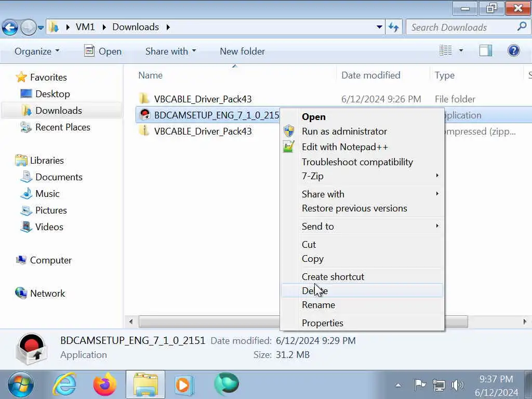Open the Organize menu
The height and width of the screenshot is (399, 532).
(x=37, y=51)
